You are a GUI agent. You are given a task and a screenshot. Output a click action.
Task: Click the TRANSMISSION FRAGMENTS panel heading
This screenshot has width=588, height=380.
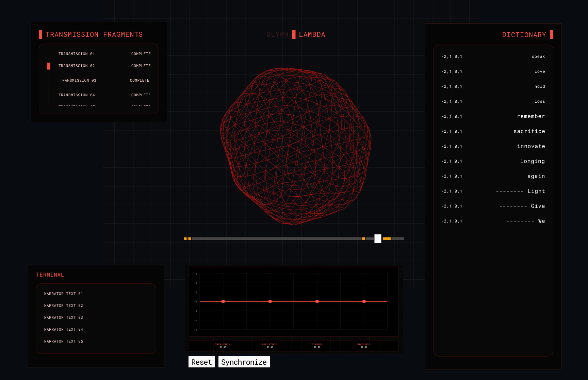tap(94, 35)
